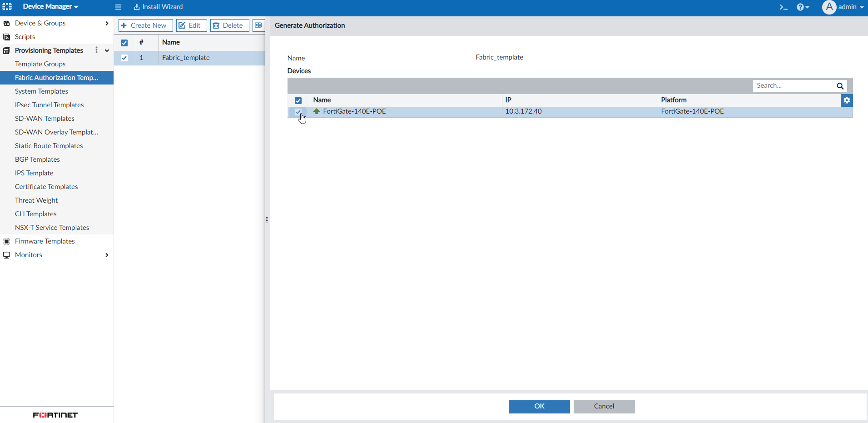Image resolution: width=868 pixels, height=423 pixels.
Task: Expand Monitors submenu arrow
Action: pos(107,255)
